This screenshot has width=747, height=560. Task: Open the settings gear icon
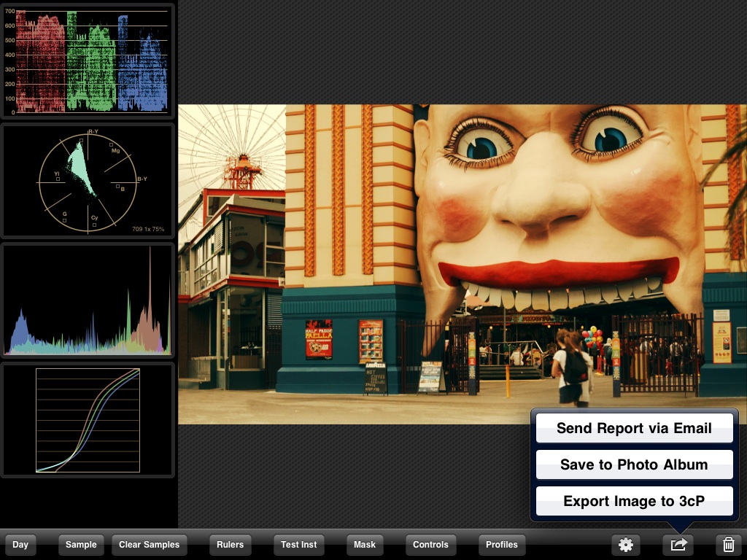click(x=625, y=544)
